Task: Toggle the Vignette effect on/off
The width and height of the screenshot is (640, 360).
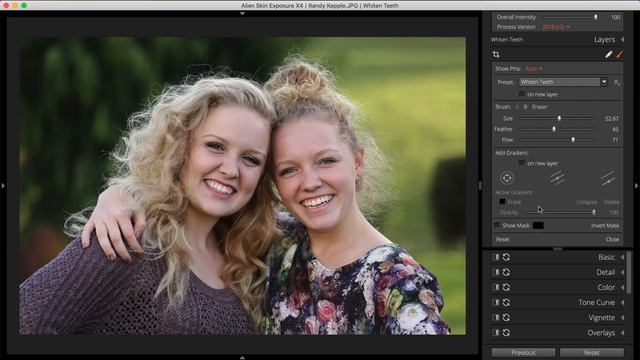Action: 496,318
